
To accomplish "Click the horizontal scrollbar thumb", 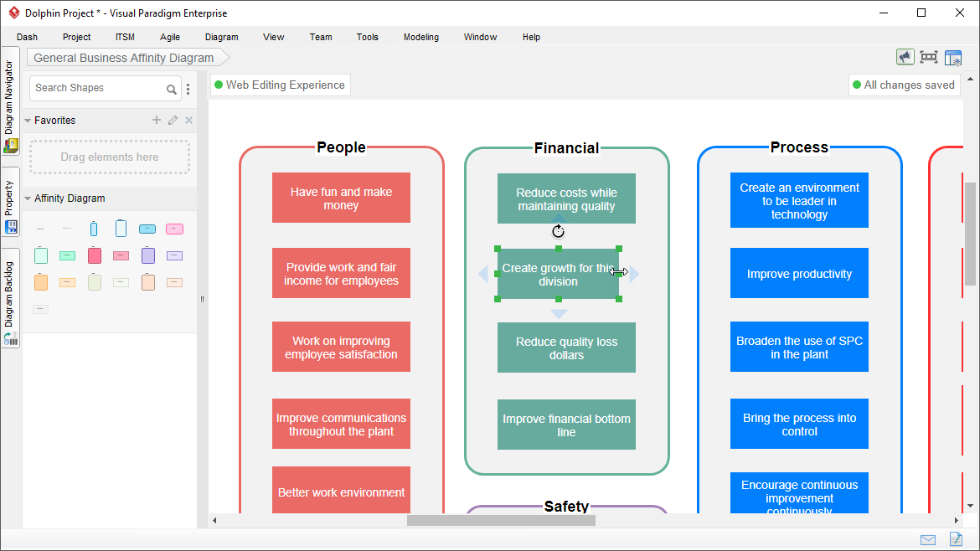I will point(501,520).
